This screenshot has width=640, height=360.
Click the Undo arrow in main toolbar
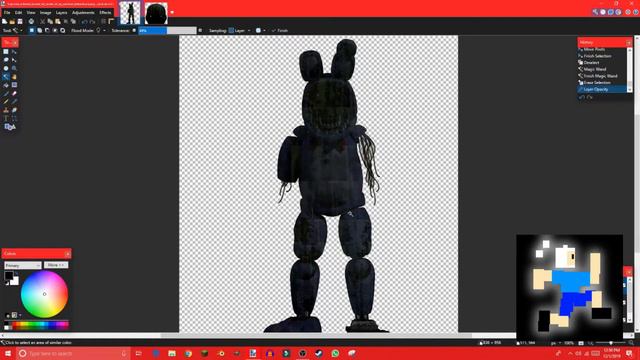click(84, 22)
